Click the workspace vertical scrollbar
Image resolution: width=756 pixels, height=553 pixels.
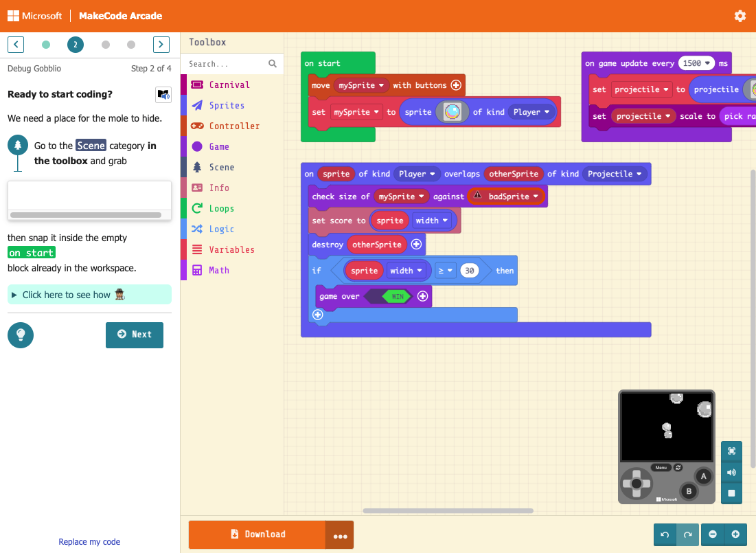(x=753, y=319)
